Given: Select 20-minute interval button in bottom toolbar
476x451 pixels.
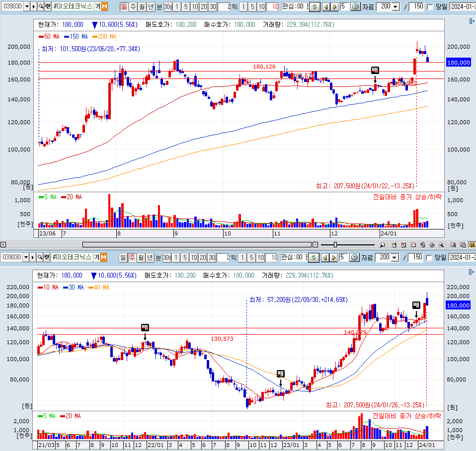Looking at the screenshot, I should (203, 257).
